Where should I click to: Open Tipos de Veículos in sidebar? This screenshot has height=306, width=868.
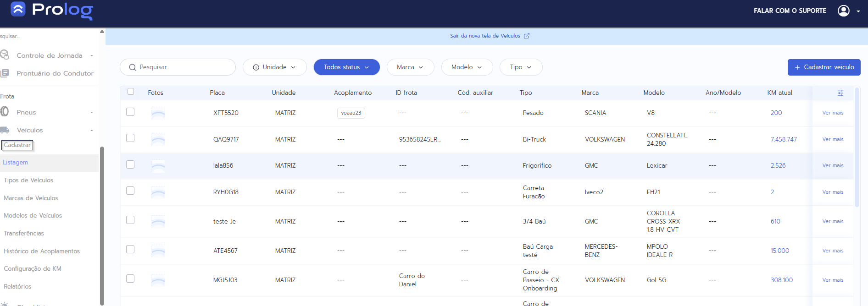click(x=28, y=180)
